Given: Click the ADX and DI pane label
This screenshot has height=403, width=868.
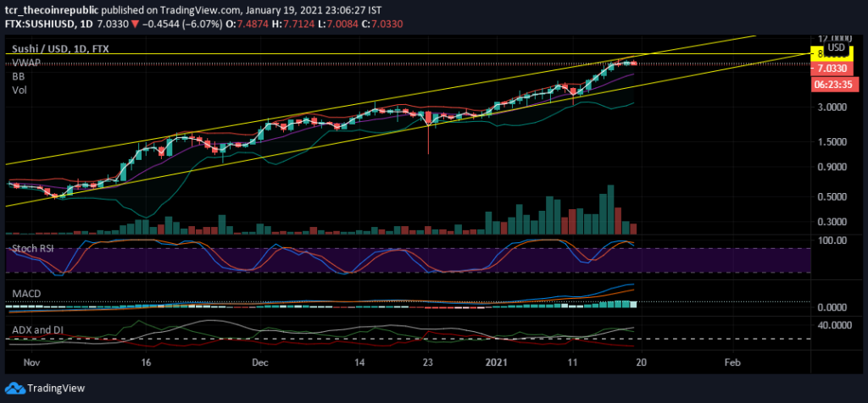Looking at the screenshot, I should click(x=37, y=330).
